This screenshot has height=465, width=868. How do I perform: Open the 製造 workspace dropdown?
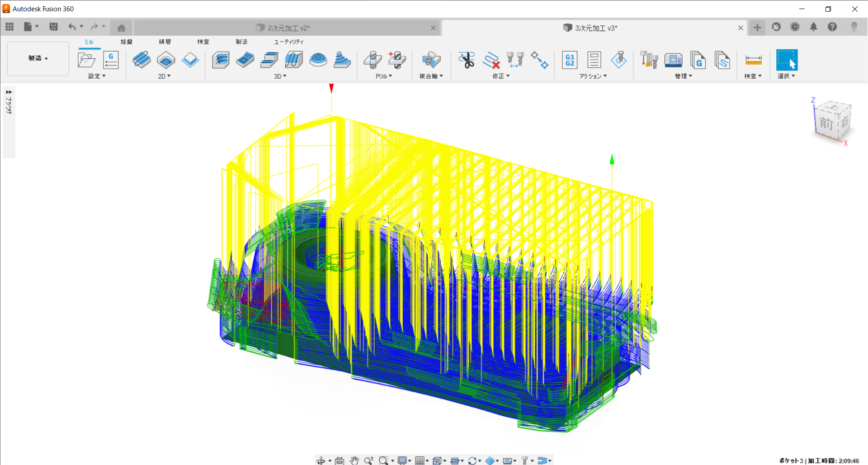coord(38,58)
